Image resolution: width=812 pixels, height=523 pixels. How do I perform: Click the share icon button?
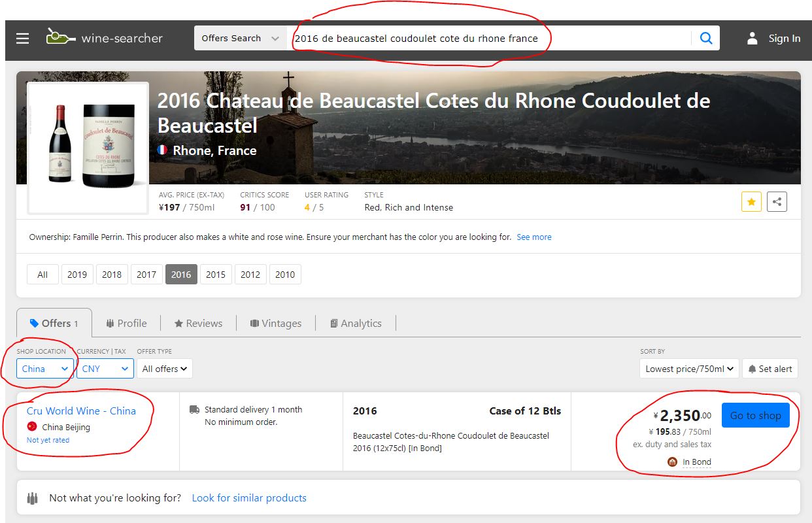(x=777, y=202)
